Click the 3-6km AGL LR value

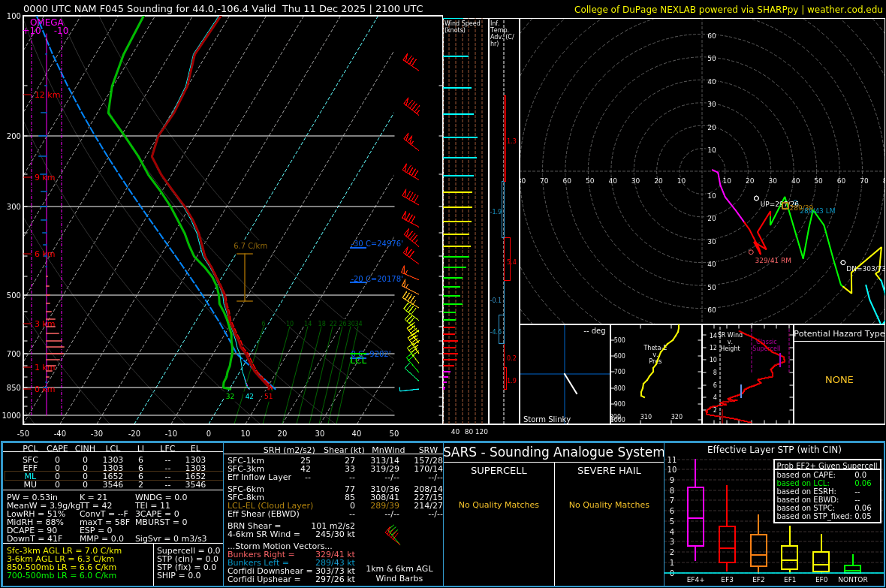(x=62, y=559)
